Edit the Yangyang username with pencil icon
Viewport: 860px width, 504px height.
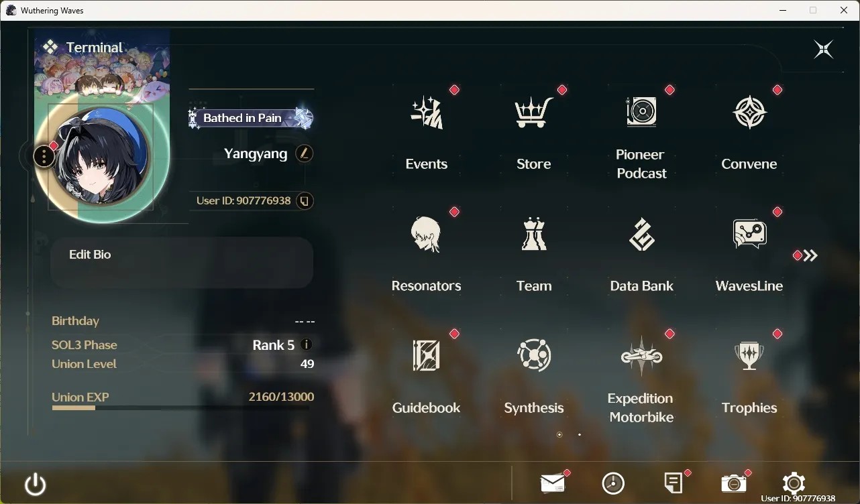point(305,153)
